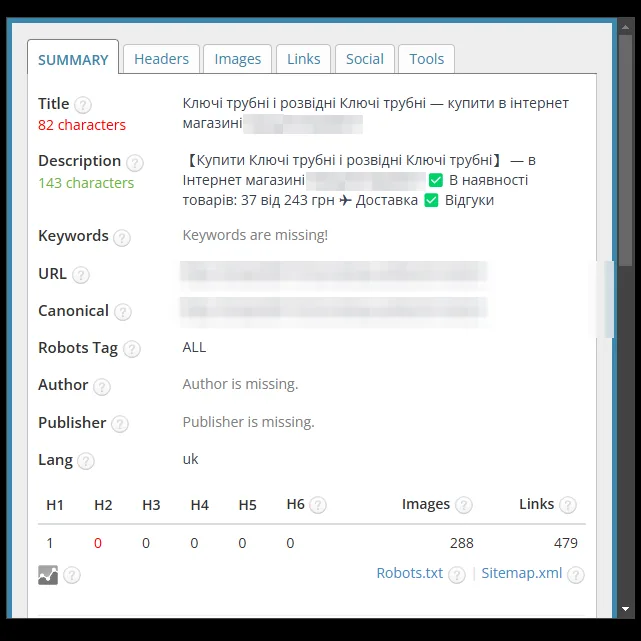641x641 pixels.
Task: Click the page title text starting 'Ключі трубні'
Action: 375,113
